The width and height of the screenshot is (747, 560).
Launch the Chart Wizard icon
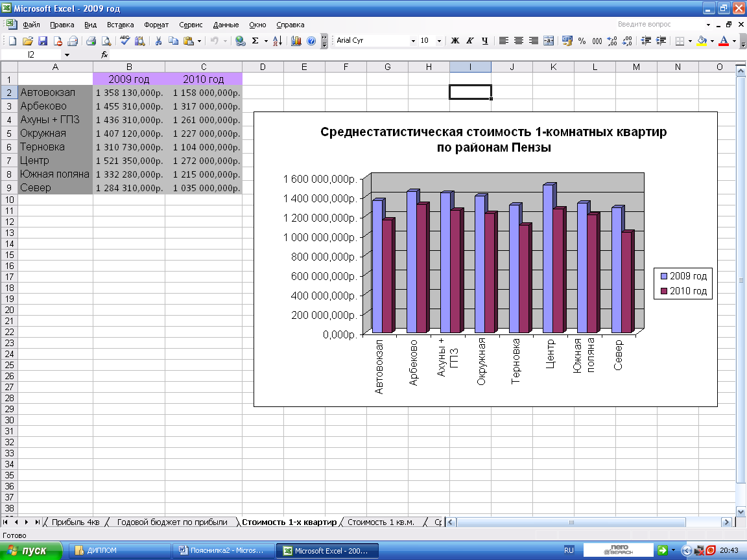(296, 40)
